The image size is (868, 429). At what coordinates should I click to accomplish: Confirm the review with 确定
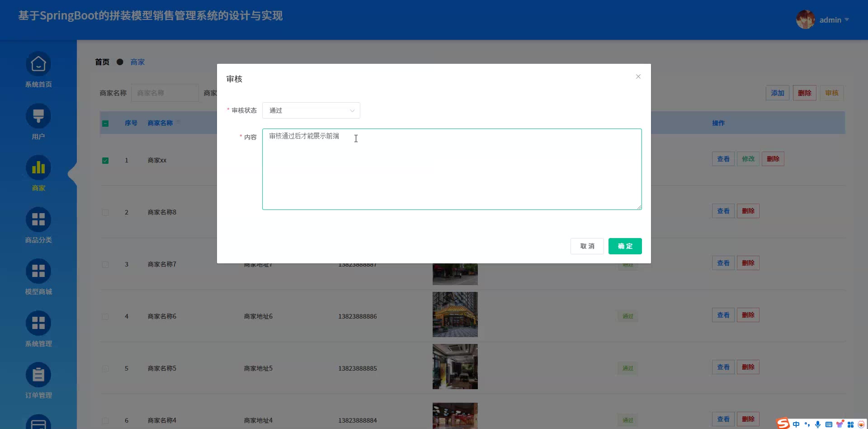tap(625, 246)
